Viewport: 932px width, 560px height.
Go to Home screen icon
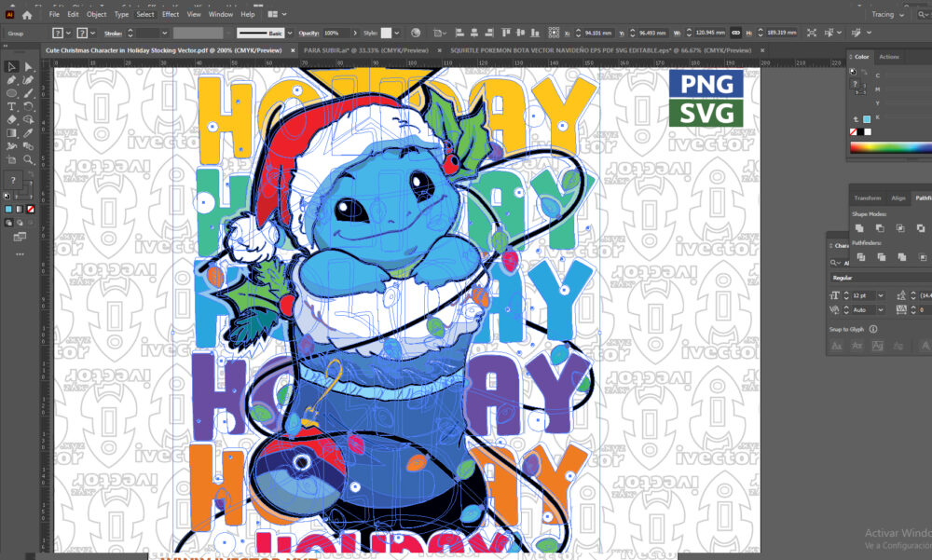click(27, 15)
